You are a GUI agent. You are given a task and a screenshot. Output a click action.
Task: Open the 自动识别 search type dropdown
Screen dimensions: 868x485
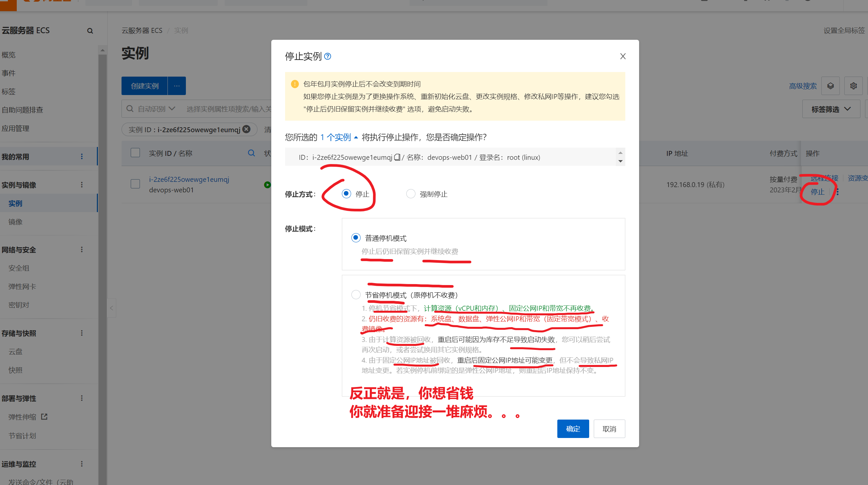click(156, 109)
